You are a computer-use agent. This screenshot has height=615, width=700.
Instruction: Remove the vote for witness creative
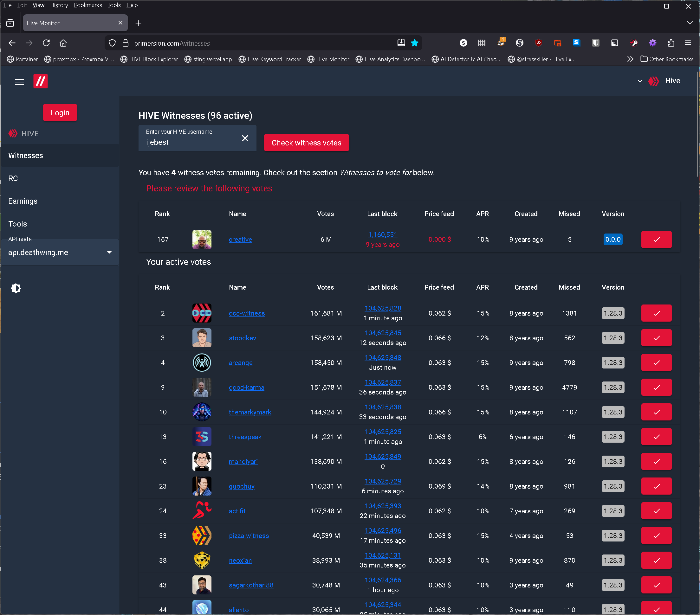click(656, 239)
